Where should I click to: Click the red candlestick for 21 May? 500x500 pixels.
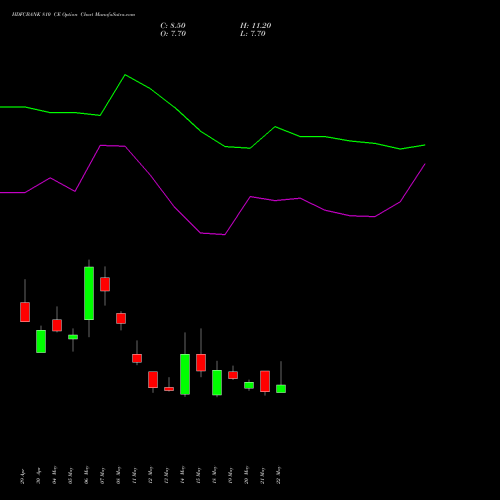pyautogui.click(x=265, y=381)
